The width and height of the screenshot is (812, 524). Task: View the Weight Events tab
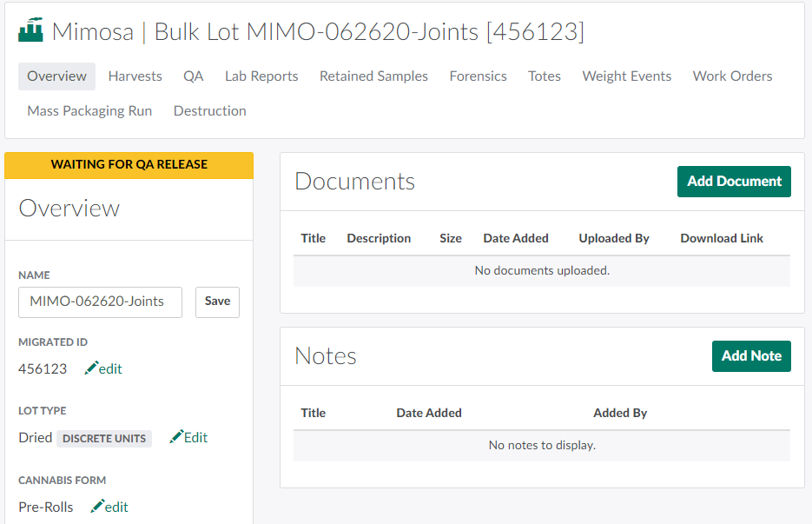[x=626, y=76]
